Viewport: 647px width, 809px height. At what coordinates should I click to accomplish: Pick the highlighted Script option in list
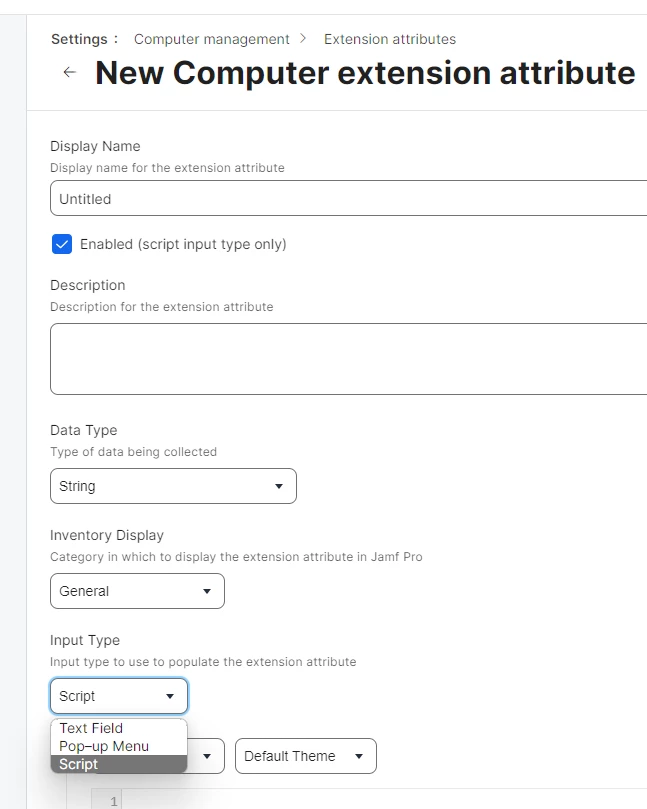tap(79, 764)
